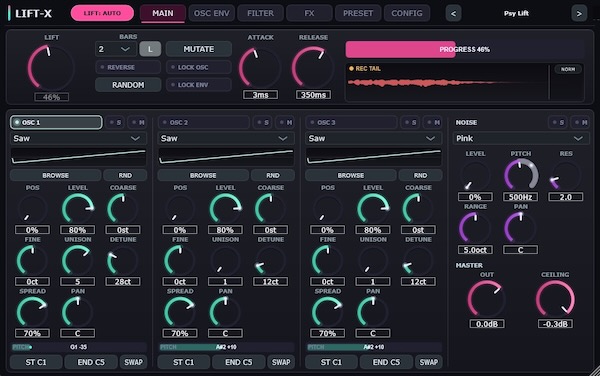
Task: Click the OSC 1 COARSE knob
Action: coord(123,208)
